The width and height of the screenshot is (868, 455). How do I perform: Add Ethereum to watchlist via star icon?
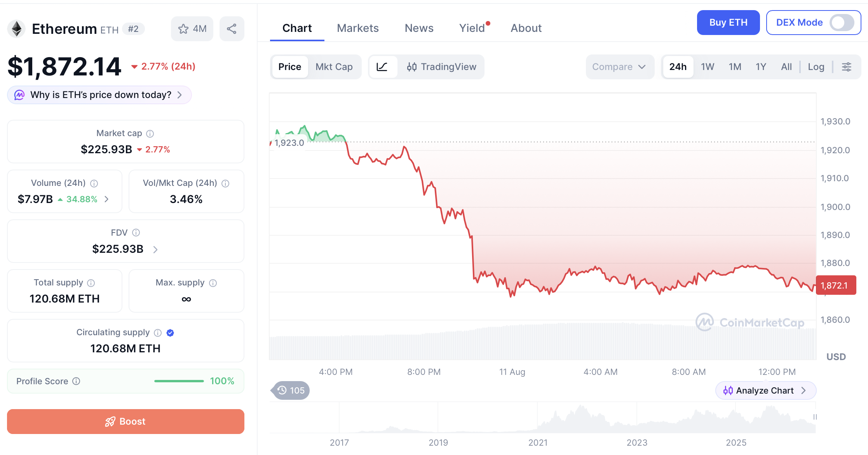192,29
